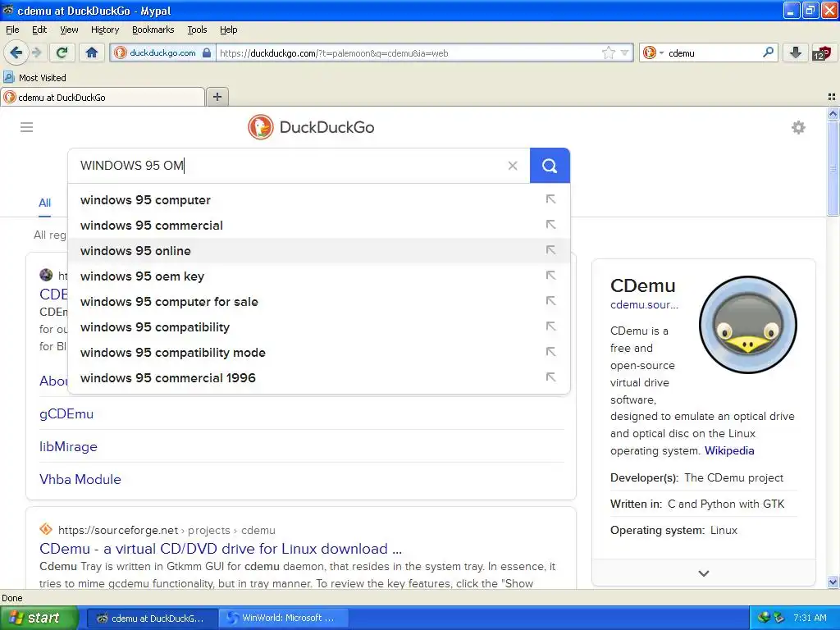Open the Tools menu
Viewport: 840px width, 630px height.
[197, 30]
